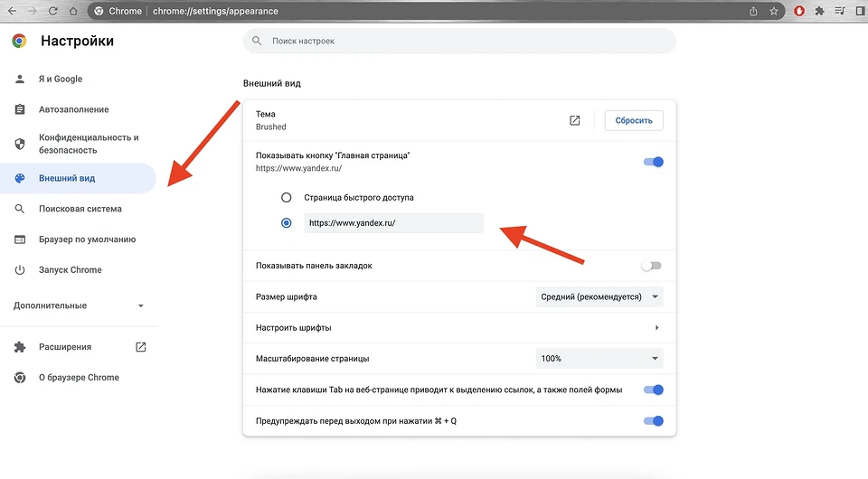The image size is (868, 479).
Task: Open the page zoom 100% dropdown
Action: pos(599,359)
